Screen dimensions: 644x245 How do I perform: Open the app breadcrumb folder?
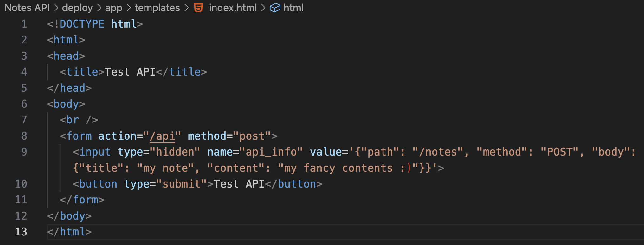(113, 8)
